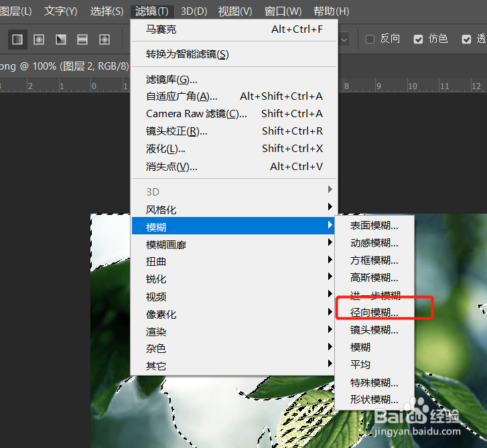The height and width of the screenshot is (448, 487).
Task: Expand the 模糊画廊 submenu
Action: pos(234,244)
